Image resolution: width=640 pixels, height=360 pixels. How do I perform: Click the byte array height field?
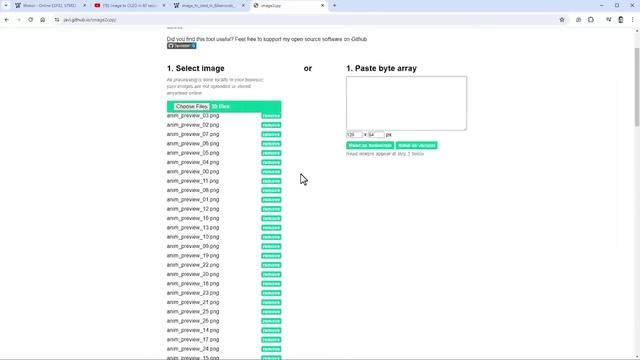376,135
